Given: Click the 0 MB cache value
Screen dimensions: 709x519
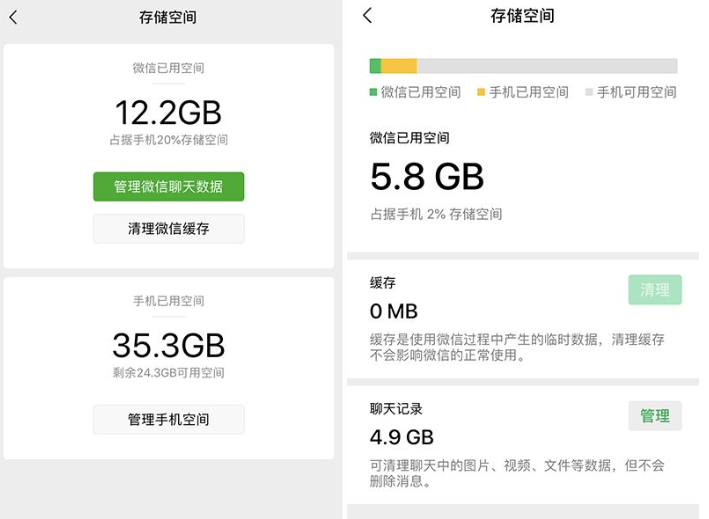Looking at the screenshot, I should 394,311.
